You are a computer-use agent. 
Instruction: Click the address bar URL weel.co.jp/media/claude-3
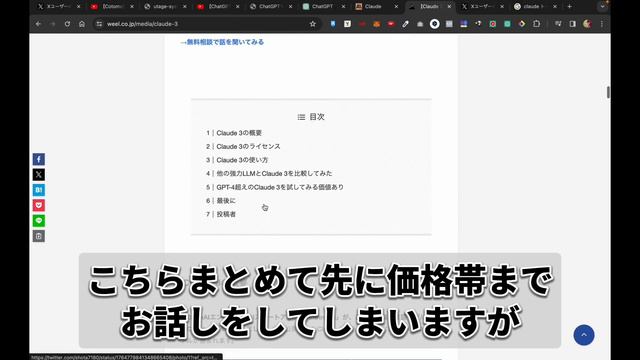coord(142,24)
